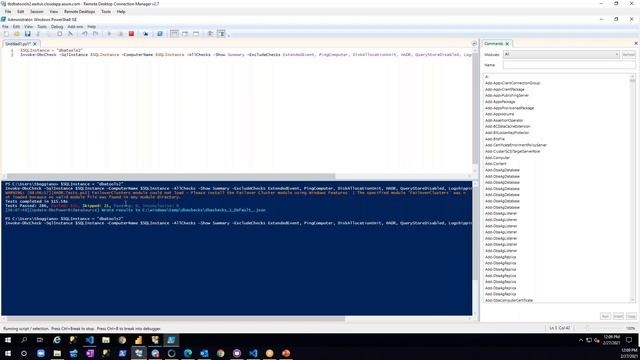This screenshot has width=640, height=360.
Task: Select Add-AppvPublishingServer in command list
Action: tap(507, 96)
